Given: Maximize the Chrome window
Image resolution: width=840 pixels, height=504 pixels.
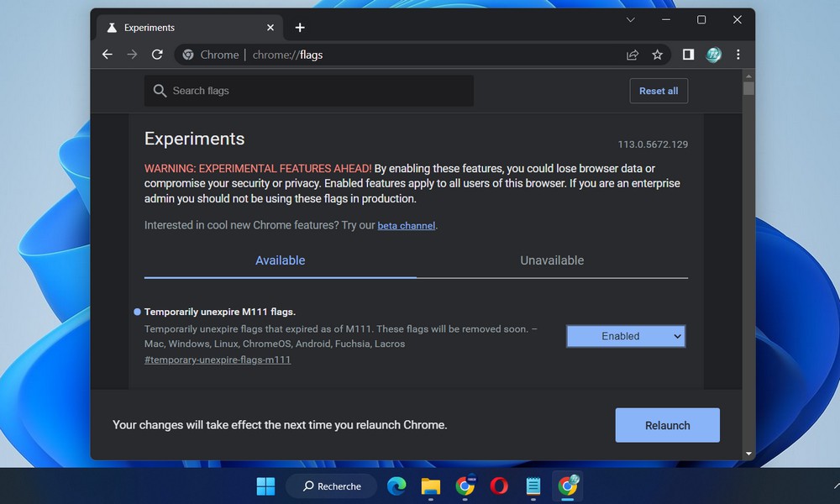Looking at the screenshot, I should tap(701, 20).
